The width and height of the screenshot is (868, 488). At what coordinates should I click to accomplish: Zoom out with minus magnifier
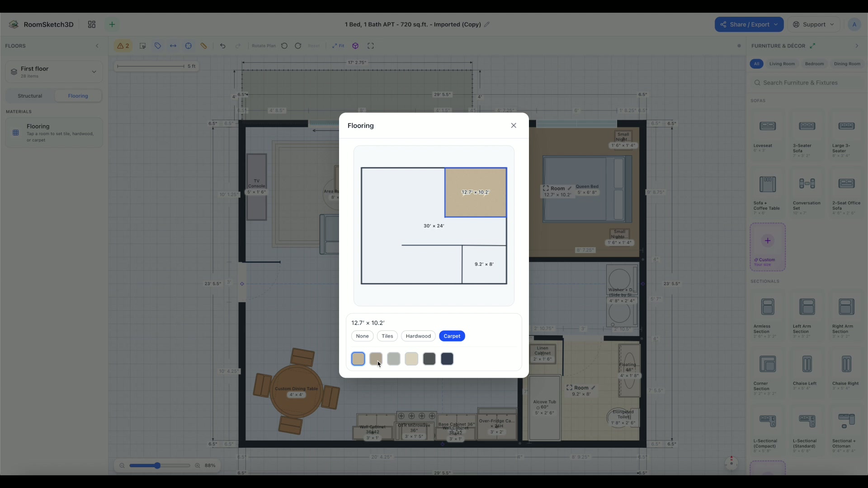click(122, 465)
